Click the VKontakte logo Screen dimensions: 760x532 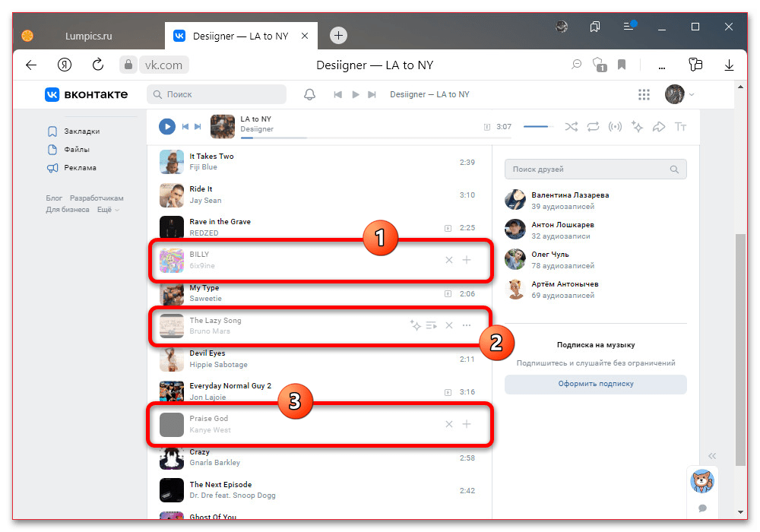tap(87, 94)
